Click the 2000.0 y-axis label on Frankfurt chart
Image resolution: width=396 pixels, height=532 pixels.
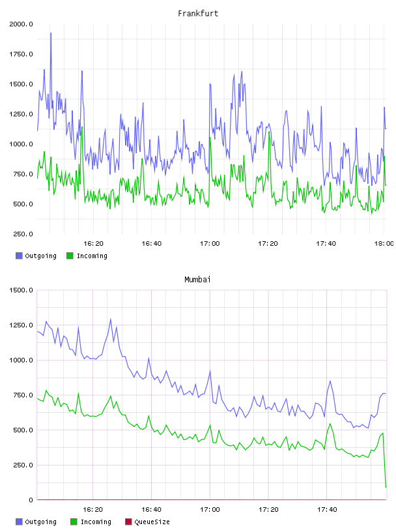21,24
